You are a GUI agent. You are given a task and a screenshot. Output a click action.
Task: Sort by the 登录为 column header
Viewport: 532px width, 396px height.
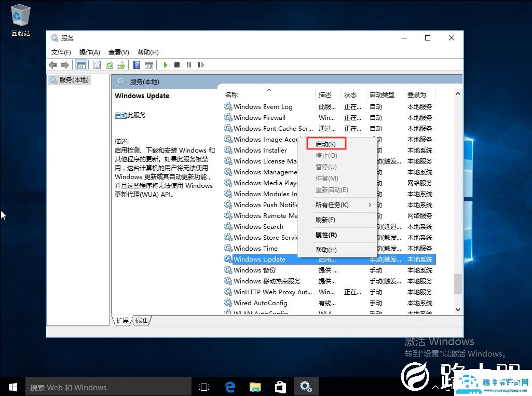pos(420,94)
